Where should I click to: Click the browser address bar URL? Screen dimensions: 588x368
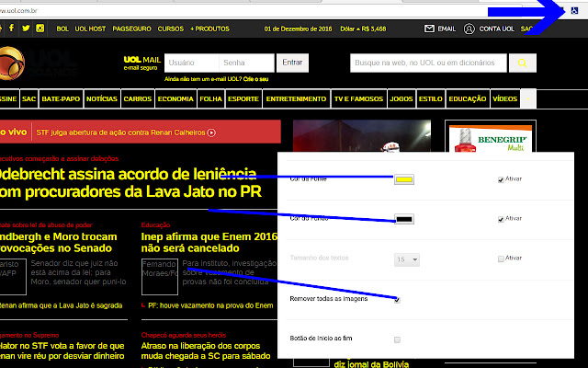18,10
